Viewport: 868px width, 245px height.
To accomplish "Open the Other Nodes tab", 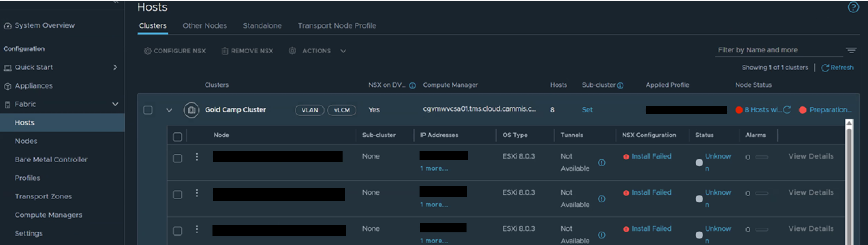I will 205,26.
